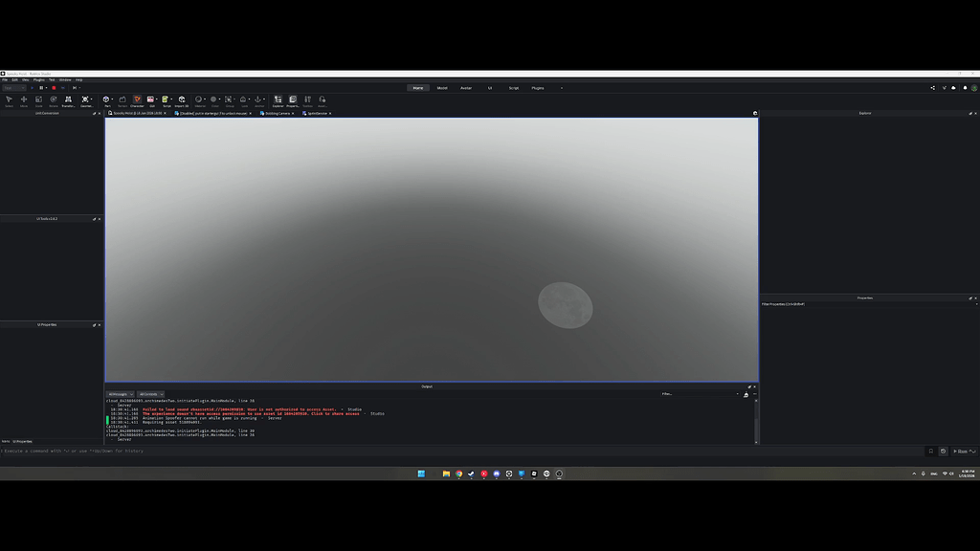Switch to the Plugins ribbon tab
The width and height of the screenshot is (980, 551).
(538, 88)
